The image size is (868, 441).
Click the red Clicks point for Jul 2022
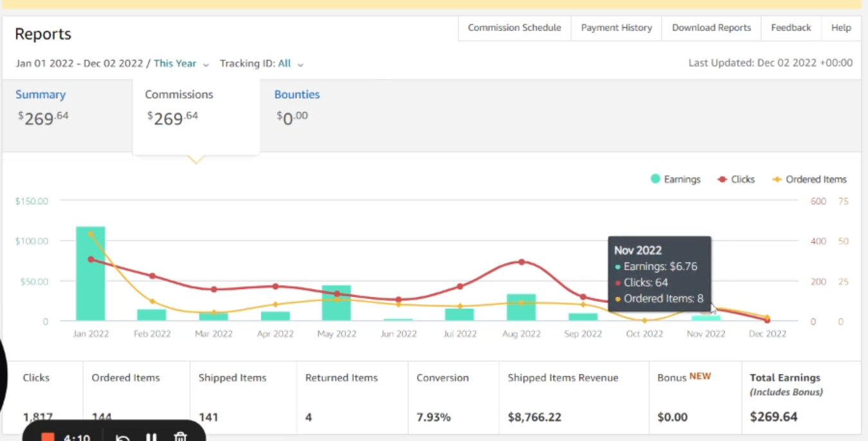(x=460, y=286)
